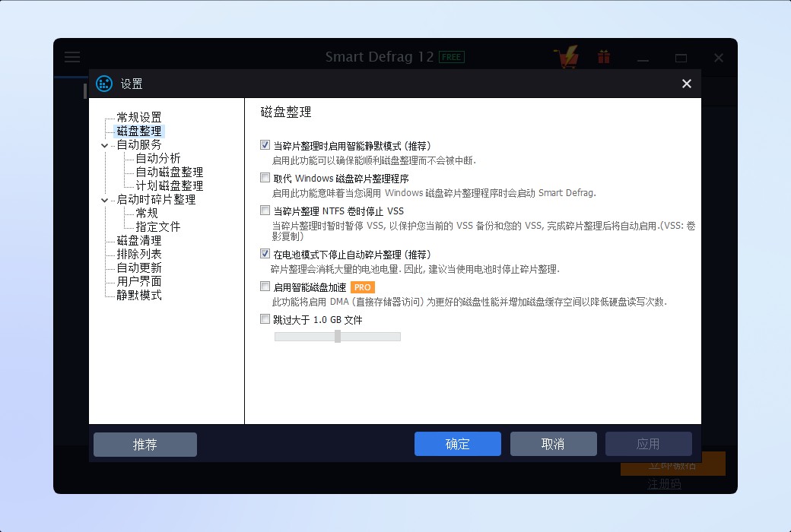Select 启动时碎片整理 tree item
This screenshot has height=532, width=791.
[x=157, y=200]
